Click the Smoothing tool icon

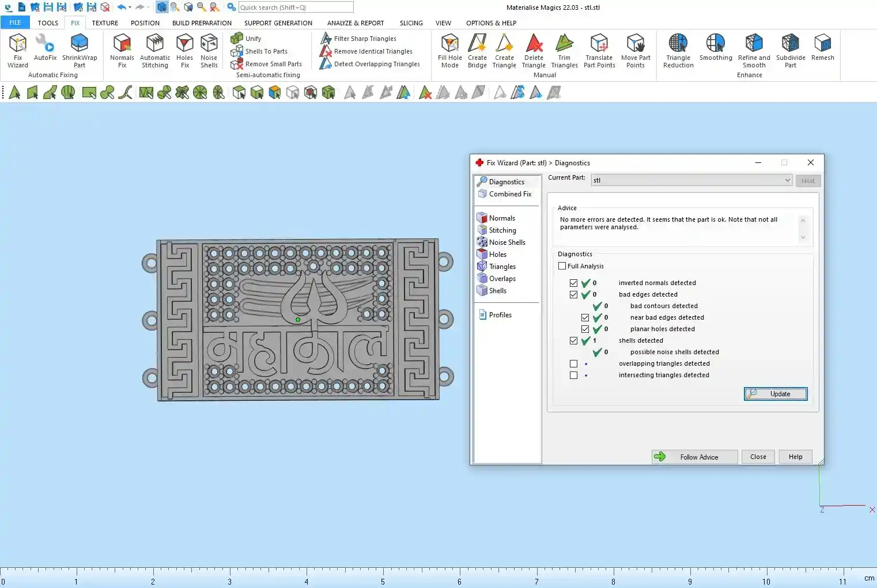[716, 44]
